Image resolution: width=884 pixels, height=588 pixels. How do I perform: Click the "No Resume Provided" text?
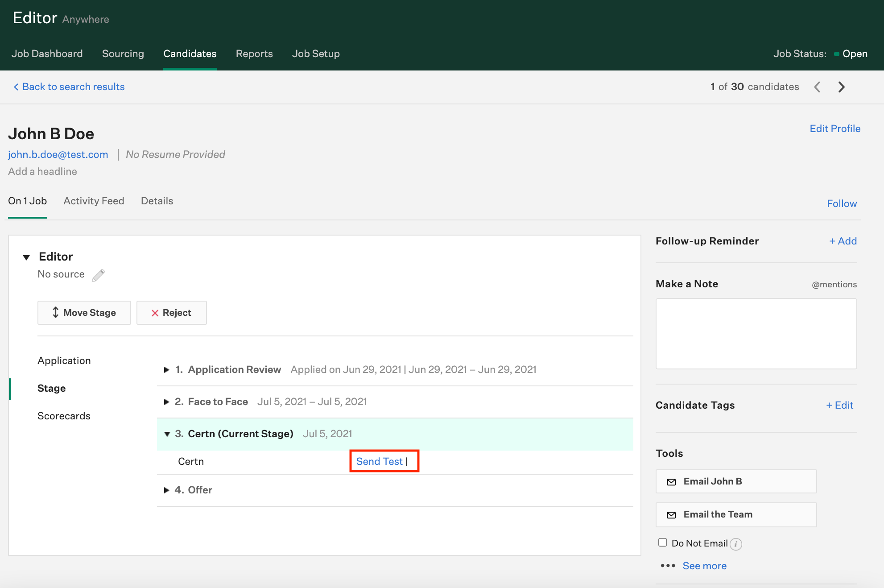[175, 154]
